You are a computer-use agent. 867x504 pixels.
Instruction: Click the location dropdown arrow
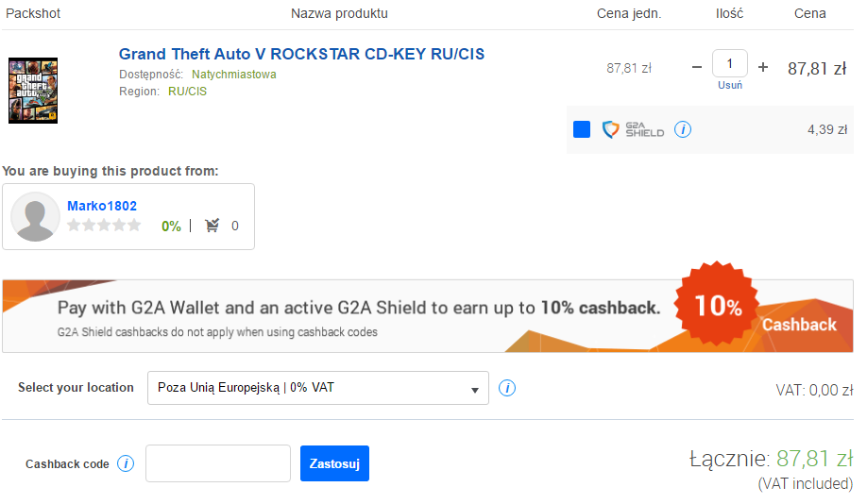tap(474, 390)
